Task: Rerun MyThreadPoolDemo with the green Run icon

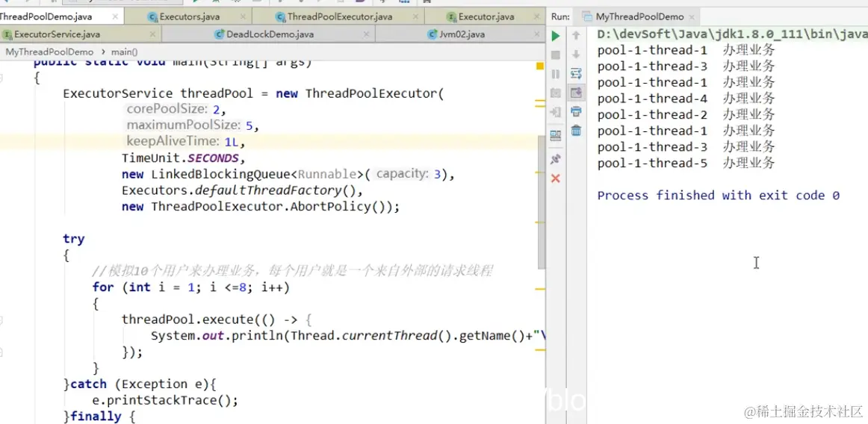Action: coord(556,36)
